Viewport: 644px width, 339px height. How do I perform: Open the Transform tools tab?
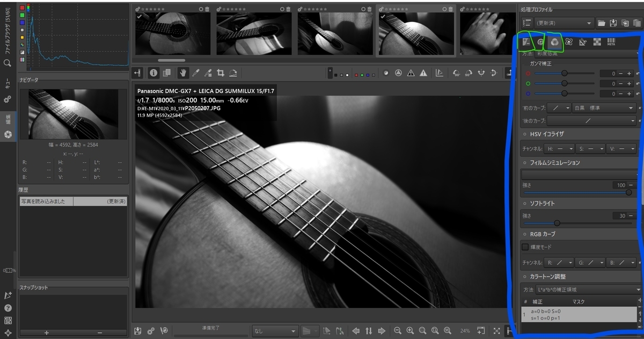point(583,42)
